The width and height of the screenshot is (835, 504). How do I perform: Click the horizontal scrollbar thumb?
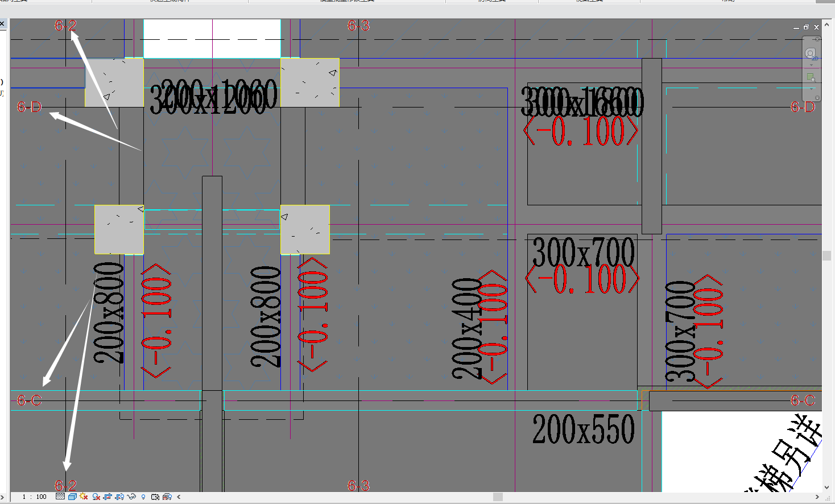point(498,497)
